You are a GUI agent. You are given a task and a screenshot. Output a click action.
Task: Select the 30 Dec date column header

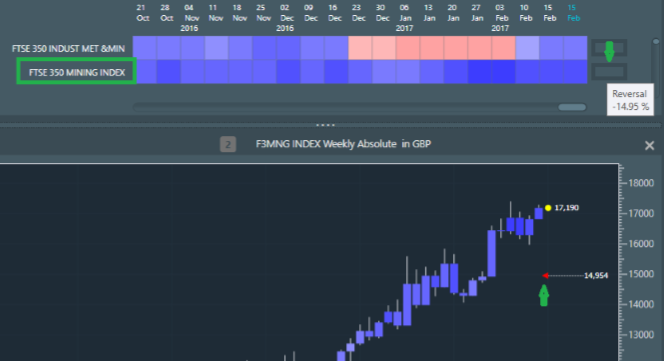382,13
